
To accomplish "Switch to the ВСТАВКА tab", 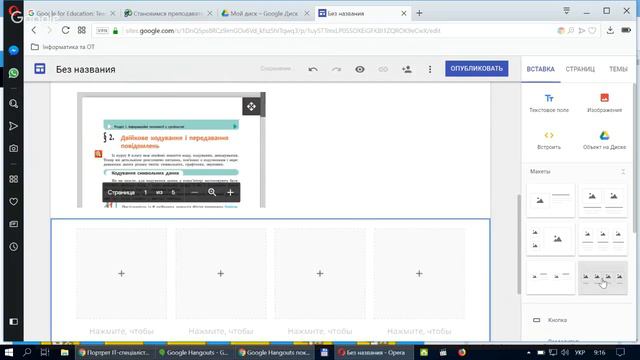I will click(540, 69).
